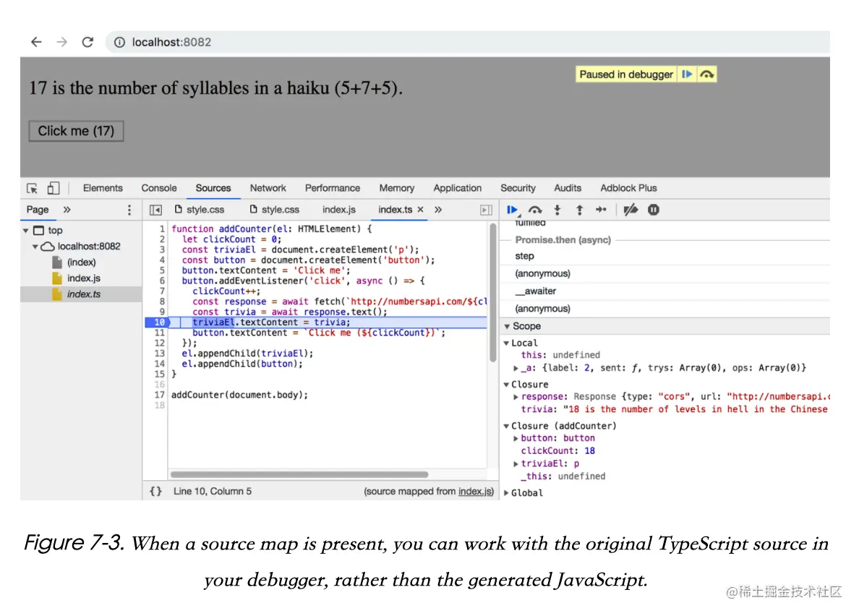Select the index.ts editor tab
The height and width of the screenshot is (616, 859).
point(395,210)
